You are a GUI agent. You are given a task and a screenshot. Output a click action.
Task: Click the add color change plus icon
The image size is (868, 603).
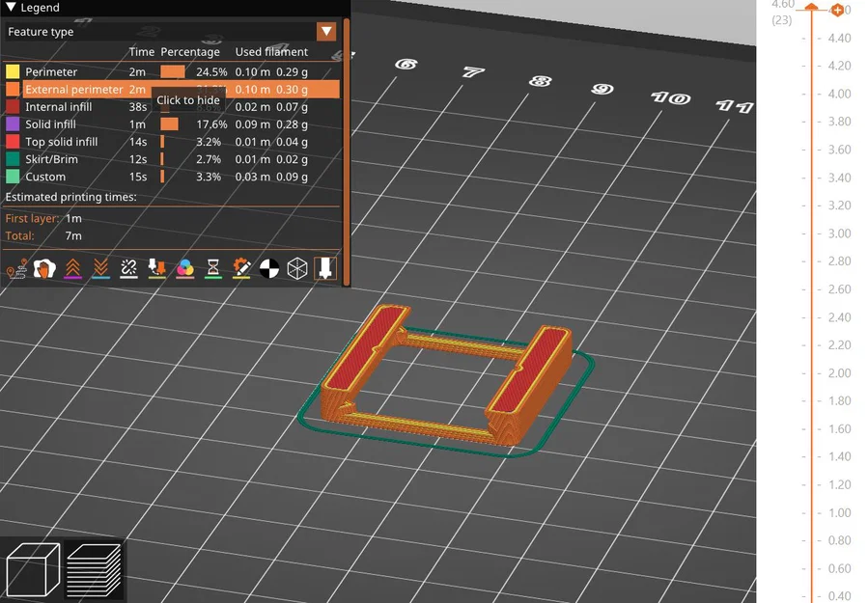pyautogui.click(x=837, y=10)
